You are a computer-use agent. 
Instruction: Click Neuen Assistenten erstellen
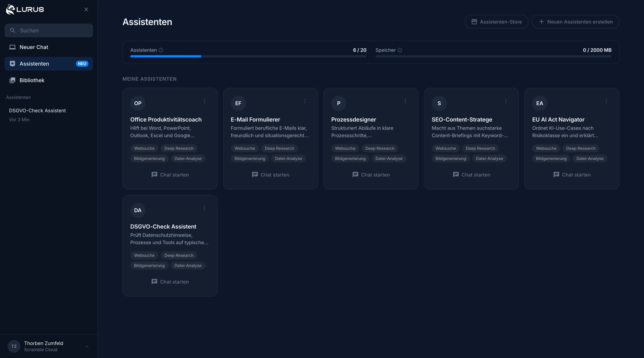pyautogui.click(x=575, y=22)
